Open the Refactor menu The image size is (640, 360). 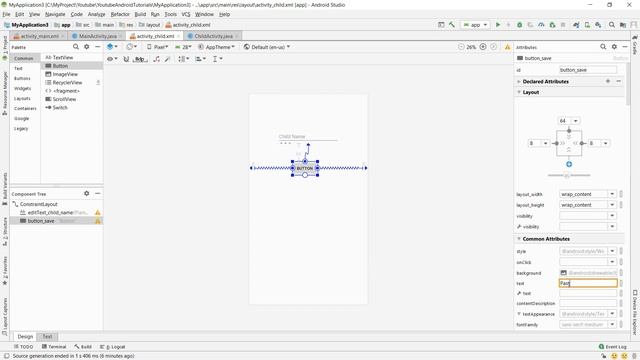click(x=120, y=14)
